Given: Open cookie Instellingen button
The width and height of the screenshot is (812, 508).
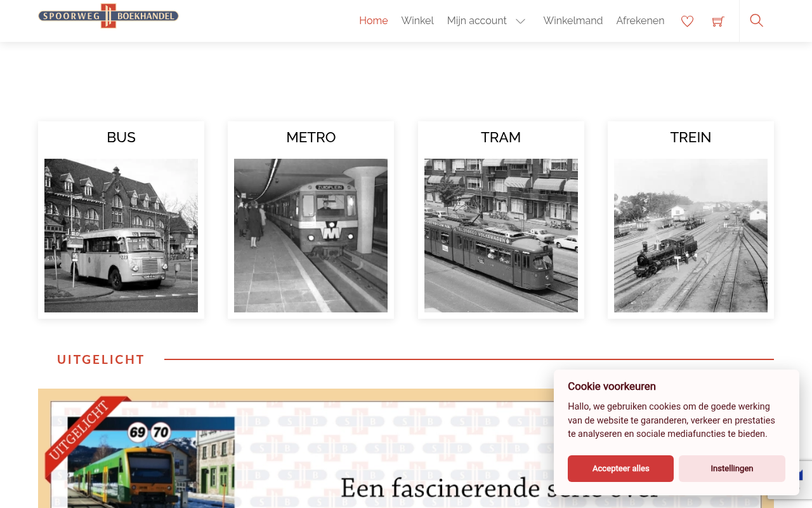Looking at the screenshot, I should tap(732, 469).
